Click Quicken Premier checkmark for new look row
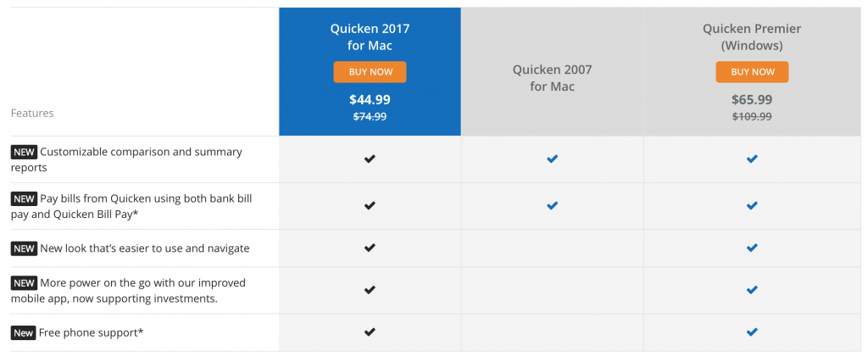This screenshot has width=868, height=357. tap(752, 248)
